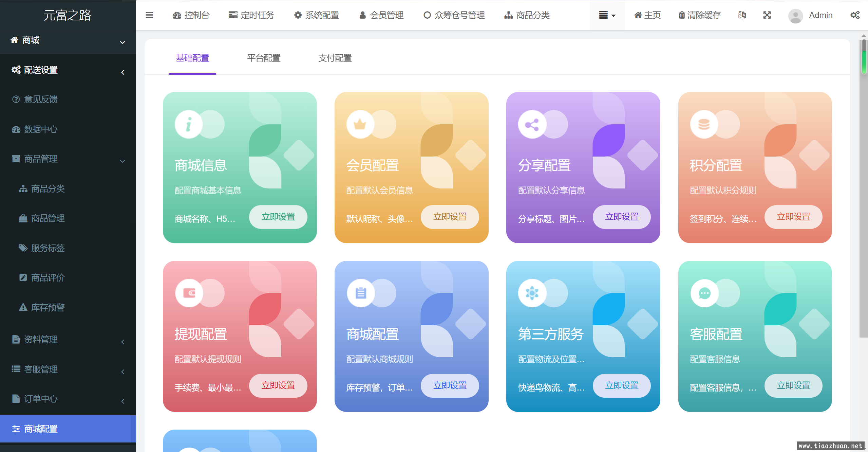Click the trash icon of 清除缓存
This screenshot has height=452, width=868.
click(681, 15)
